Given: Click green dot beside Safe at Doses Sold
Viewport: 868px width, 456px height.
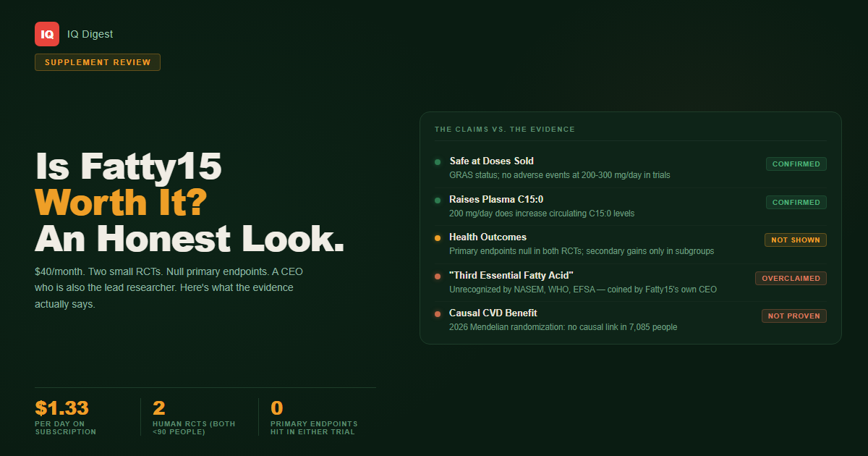Looking at the screenshot, I should tap(438, 162).
